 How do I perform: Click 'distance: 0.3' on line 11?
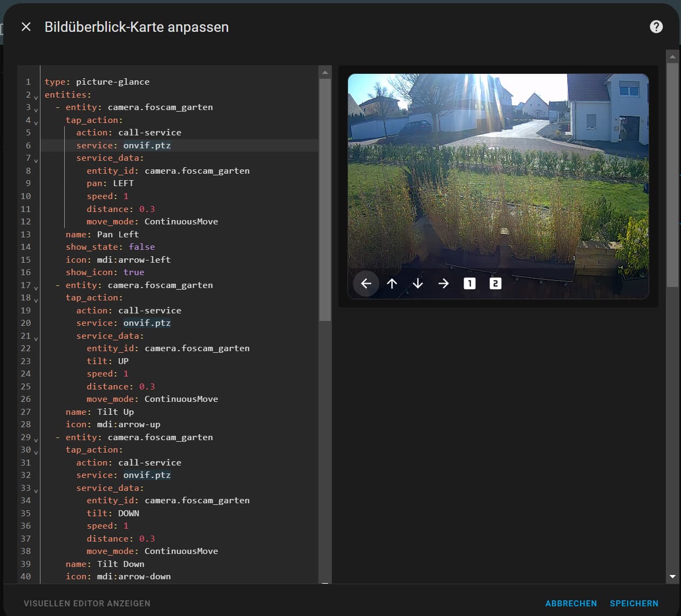(x=121, y=209)
